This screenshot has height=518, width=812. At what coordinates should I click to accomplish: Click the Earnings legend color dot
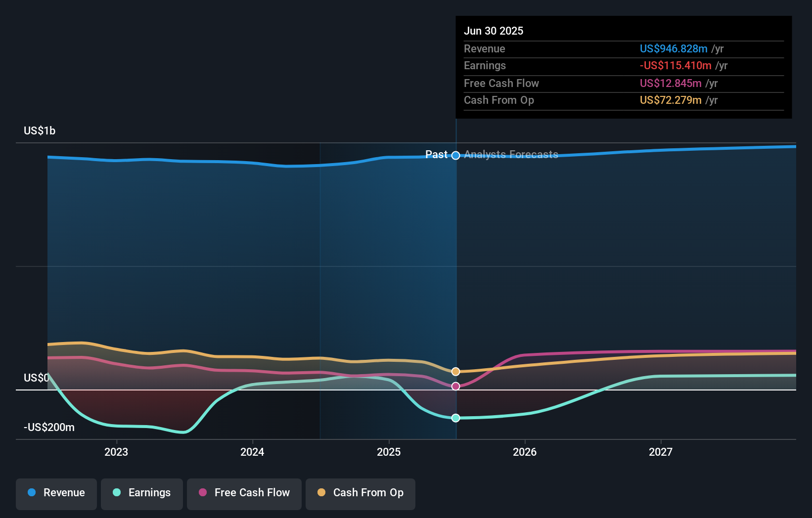tap(117, 493)
